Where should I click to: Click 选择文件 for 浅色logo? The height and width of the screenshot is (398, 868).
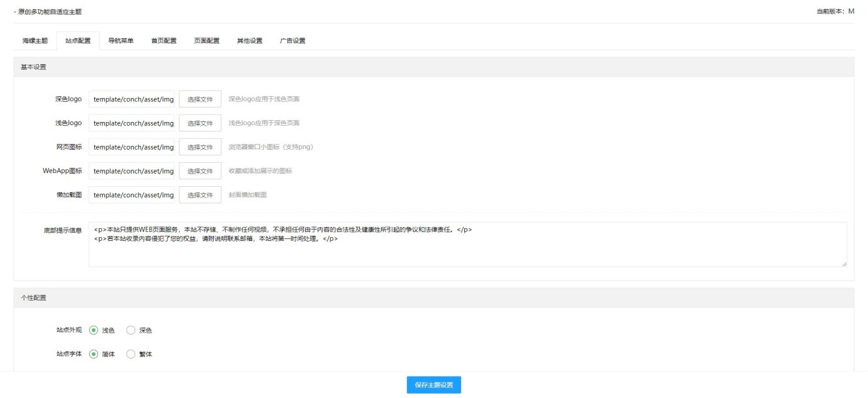pyautogui.click(x=200, y=123)
